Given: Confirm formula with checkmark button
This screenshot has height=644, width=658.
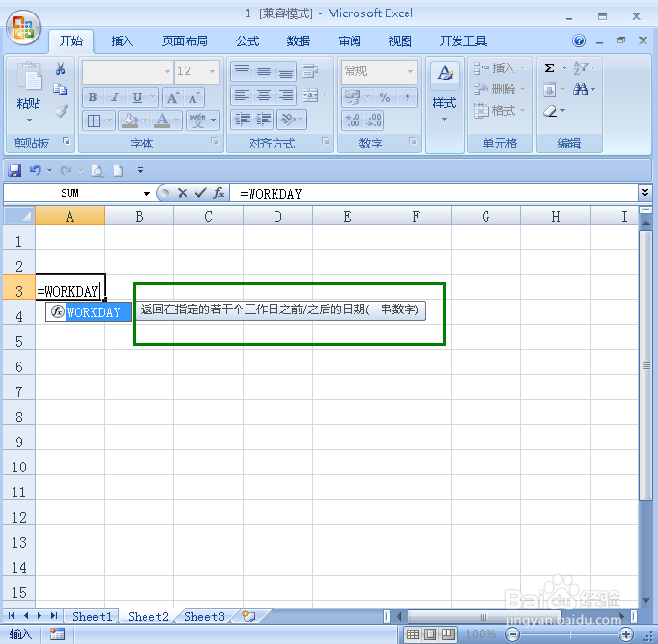Looking at the screenshot, I should pos(200,193).
